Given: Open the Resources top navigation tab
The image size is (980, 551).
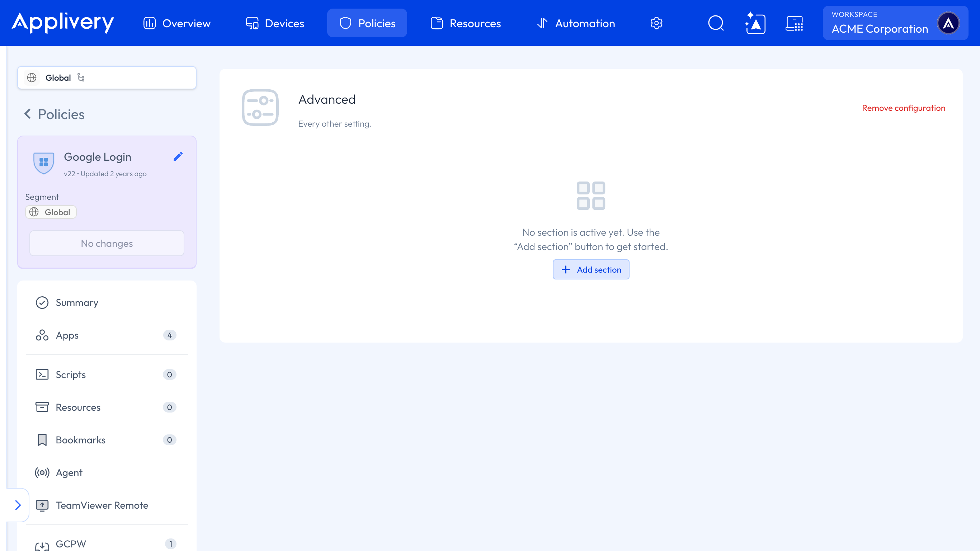Looking at the screenshot, I should (466, 23).
